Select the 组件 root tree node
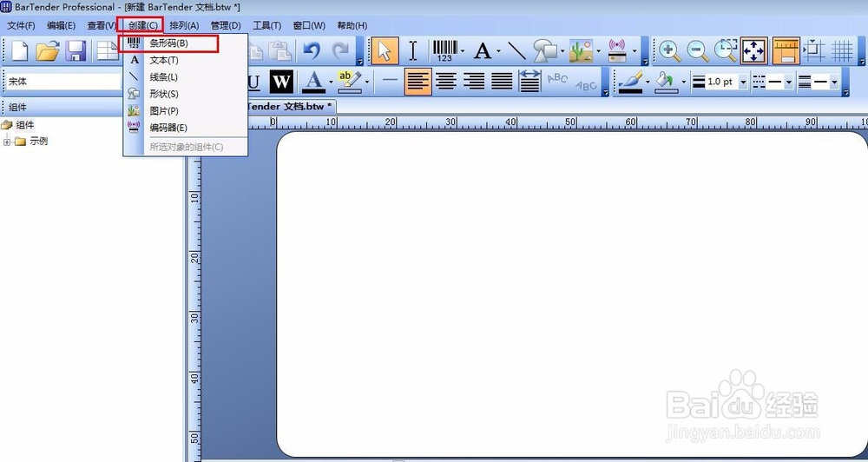The height and width of the screenshot is (462, 868). [x=24, y=125]
